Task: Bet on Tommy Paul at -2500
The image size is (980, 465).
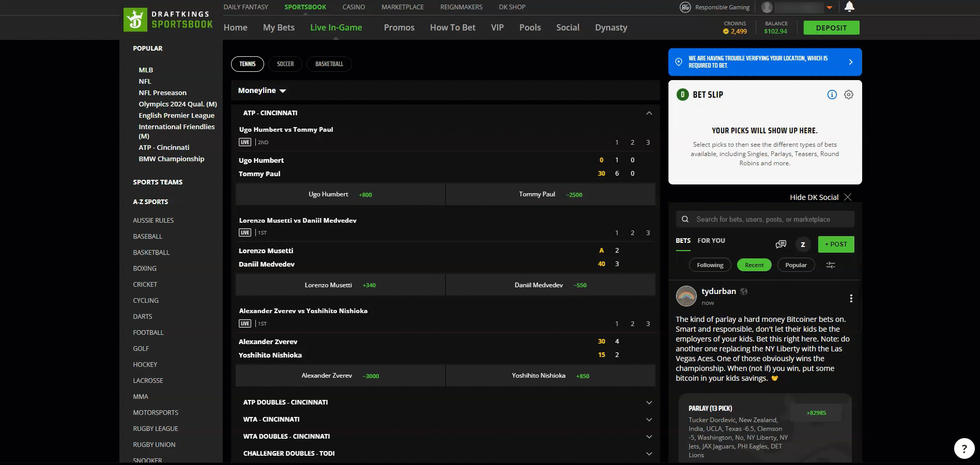Action: [x=550, y=194]
